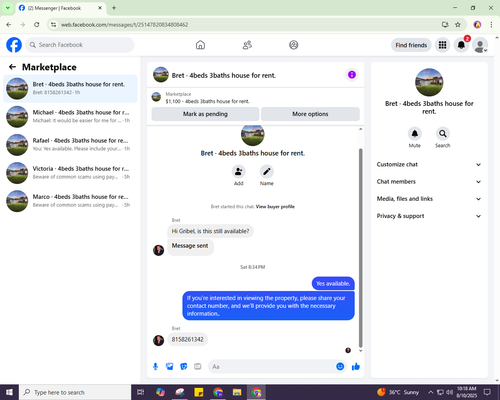Click Mark as pending button

point(205,114)
